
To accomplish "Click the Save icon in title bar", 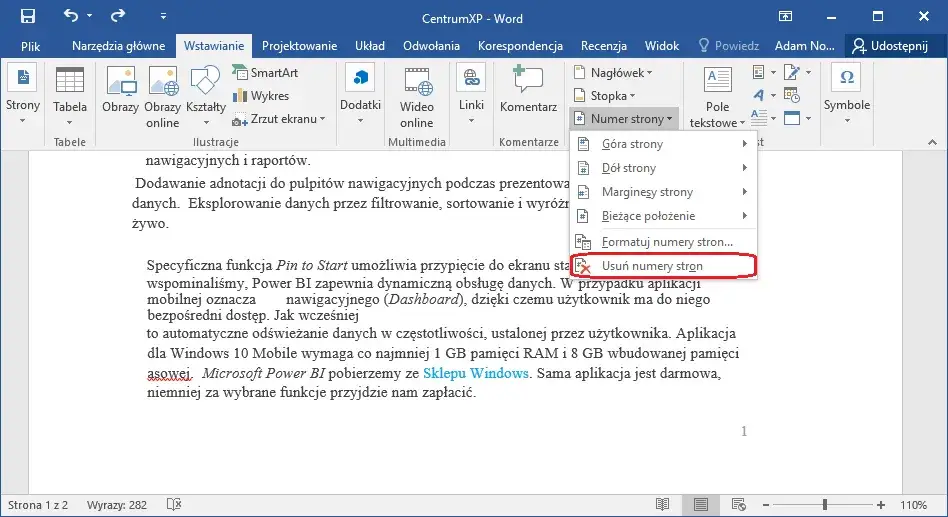I will pyautogui.click(x=28, y=16).
